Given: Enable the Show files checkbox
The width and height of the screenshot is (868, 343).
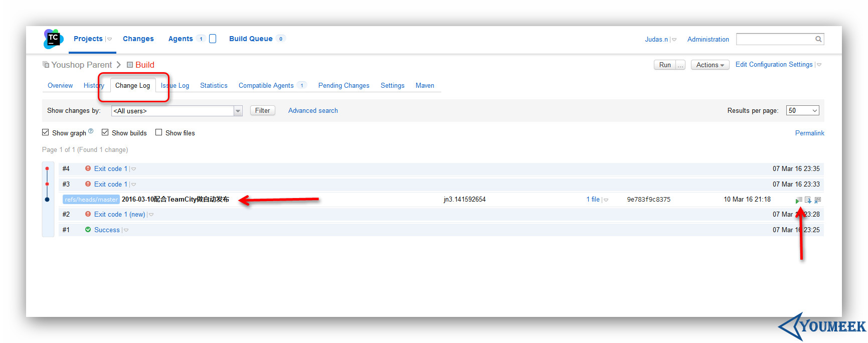Looking at the screenshot, I should 159,132.
